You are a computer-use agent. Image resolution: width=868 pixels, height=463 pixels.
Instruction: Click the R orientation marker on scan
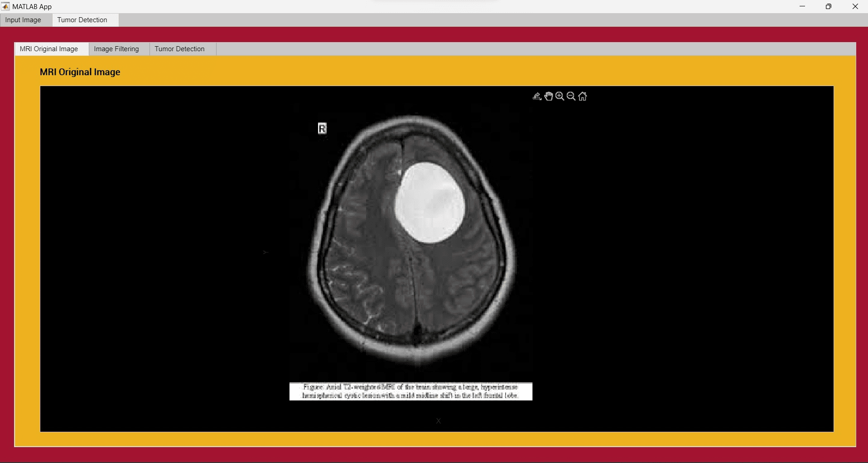(x=322, y=129)
